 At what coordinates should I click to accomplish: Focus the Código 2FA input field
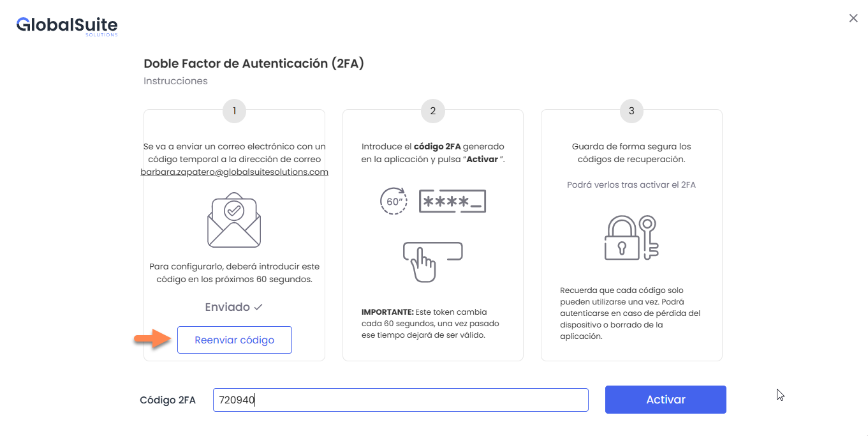click(x=401, y=400)
